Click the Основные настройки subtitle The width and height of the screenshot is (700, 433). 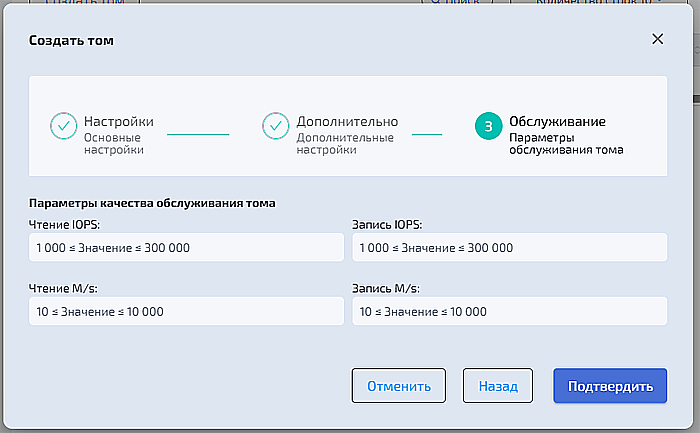point(114,144)
